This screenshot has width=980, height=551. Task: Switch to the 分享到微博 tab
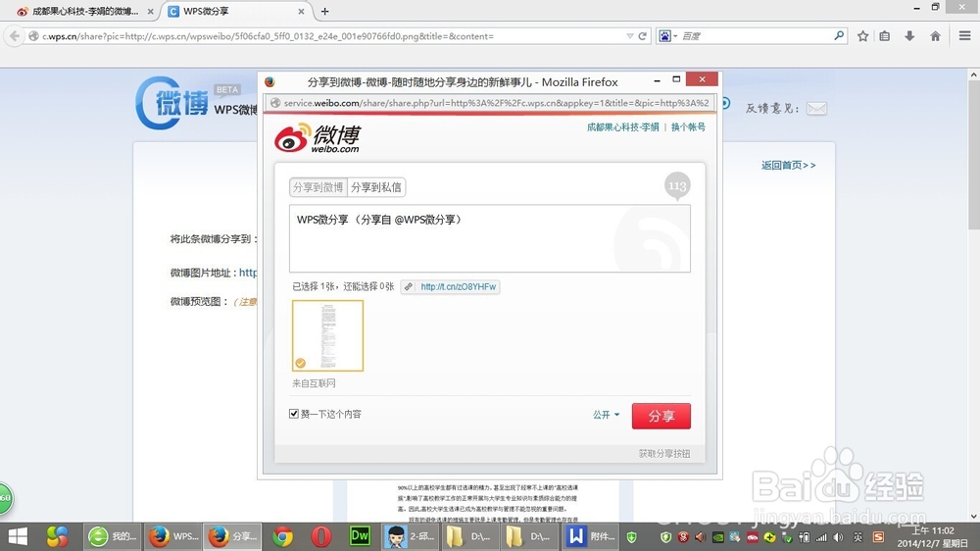click(x=318, y=187)
